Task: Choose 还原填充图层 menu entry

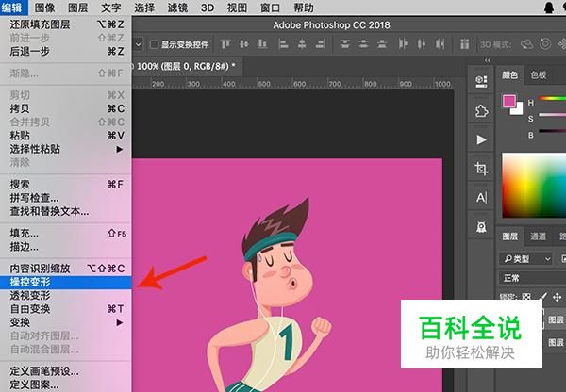Action: point(66,24)
